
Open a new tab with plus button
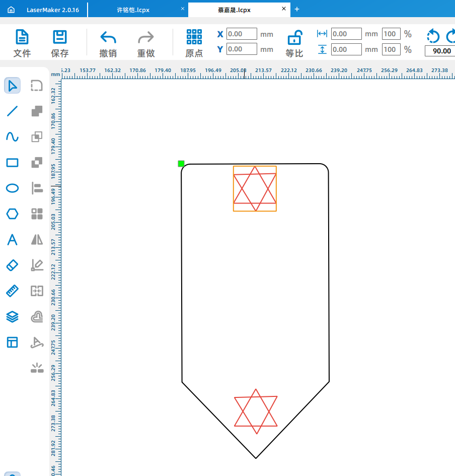point(297,9)
